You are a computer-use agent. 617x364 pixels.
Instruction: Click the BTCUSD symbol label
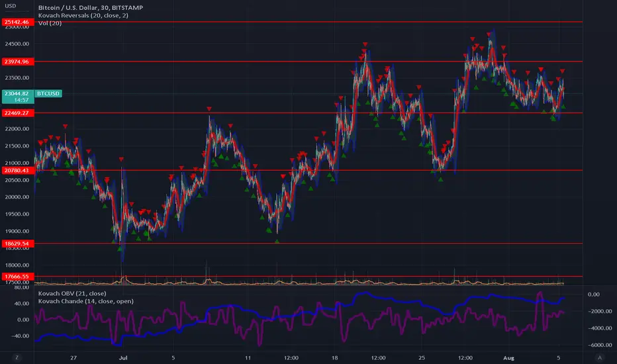[x=48, y=93]
